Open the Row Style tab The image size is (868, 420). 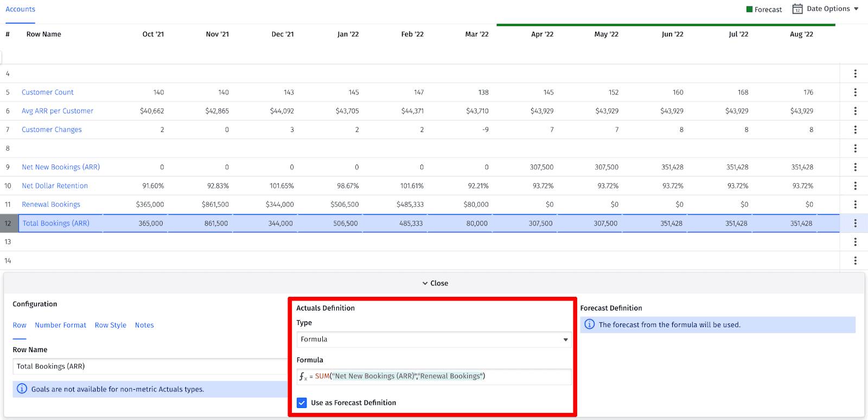110,325
